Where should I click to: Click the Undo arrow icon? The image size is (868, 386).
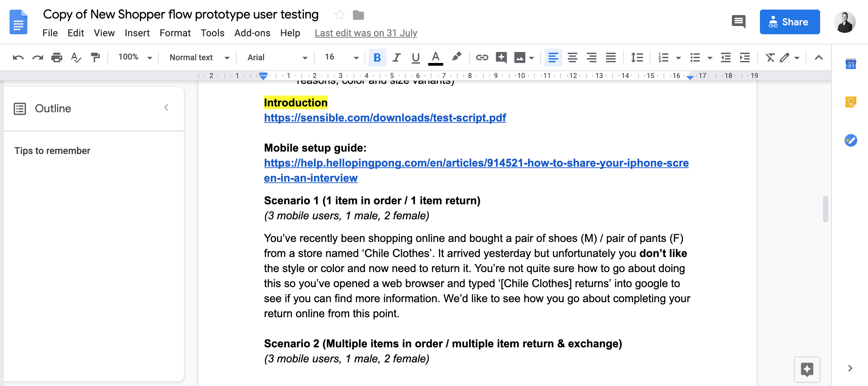click(18, 57)
